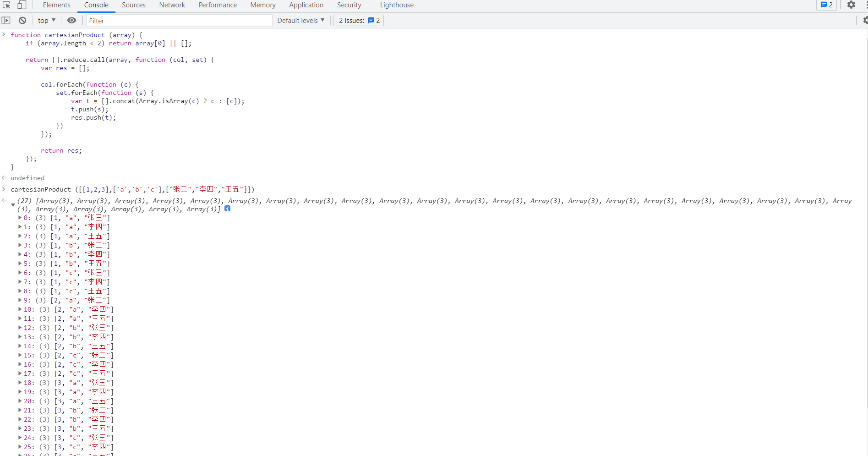
Task: Expand array item 3: [1, "b", "张三"]
Action: coord(20,245)
